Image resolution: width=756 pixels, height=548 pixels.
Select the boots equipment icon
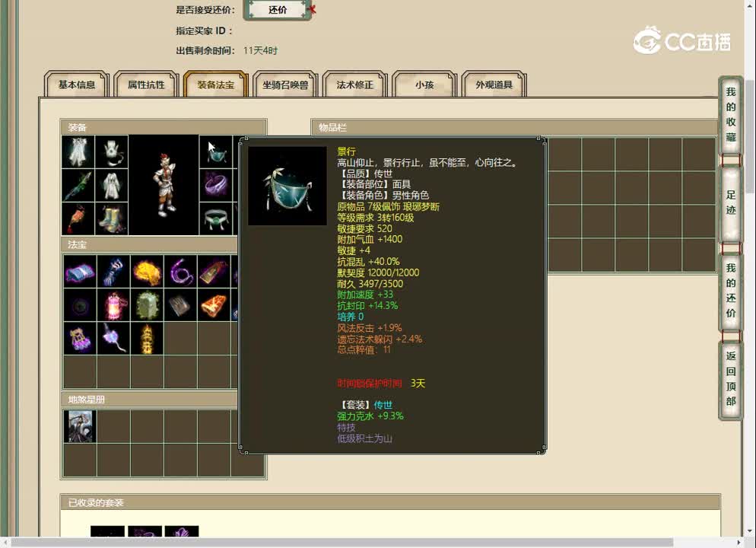click(110, 219)
